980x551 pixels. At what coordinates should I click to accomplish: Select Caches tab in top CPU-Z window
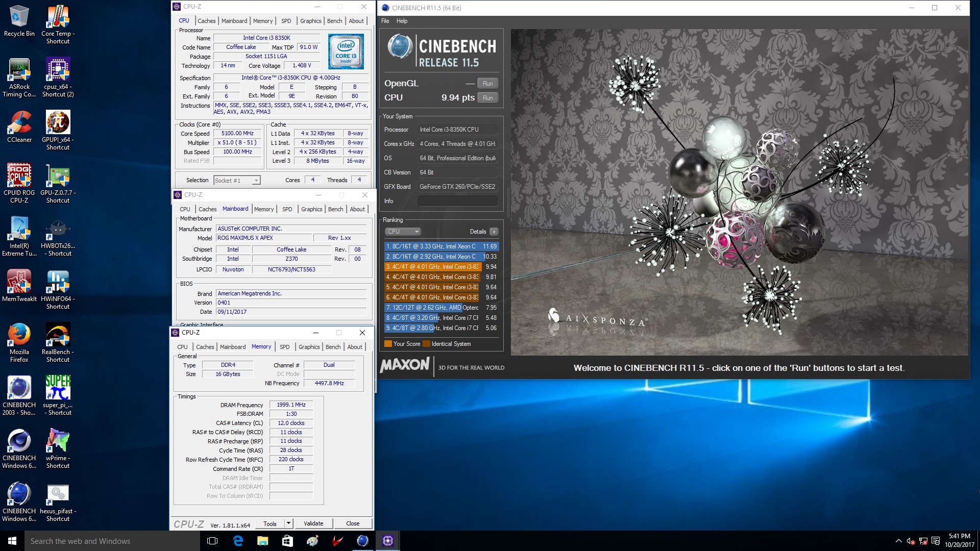pyautogui.click(x=206, y=21)
